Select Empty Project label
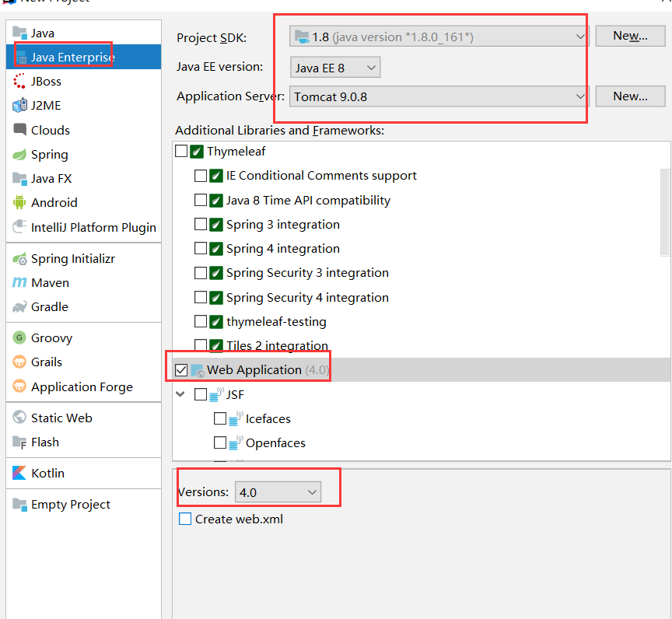The width and height of the screenshot is (672, 619). (x=71, y=505)
